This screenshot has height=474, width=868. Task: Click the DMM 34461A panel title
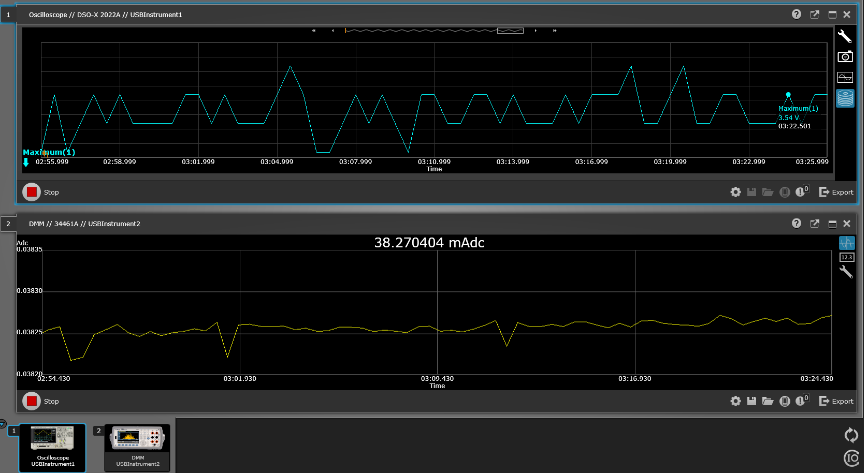84,224
